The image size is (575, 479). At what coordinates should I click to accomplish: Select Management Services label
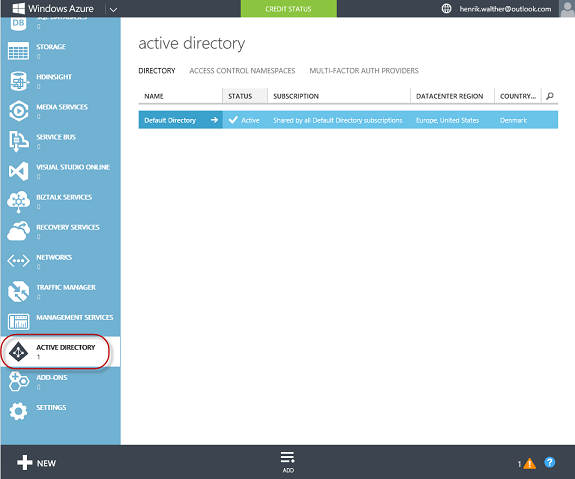tap(75, 317)
